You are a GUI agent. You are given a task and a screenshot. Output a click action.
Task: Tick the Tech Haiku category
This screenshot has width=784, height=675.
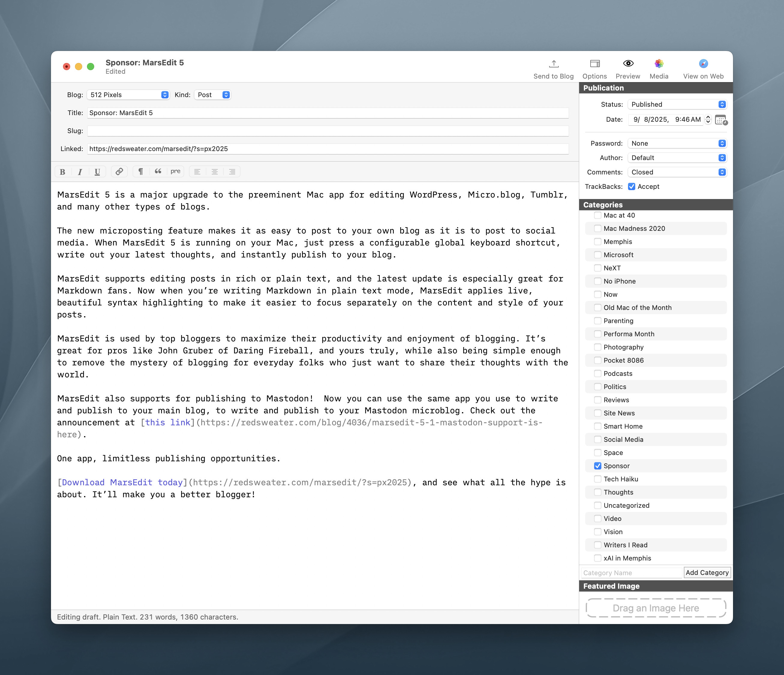[x=598, y=479]
